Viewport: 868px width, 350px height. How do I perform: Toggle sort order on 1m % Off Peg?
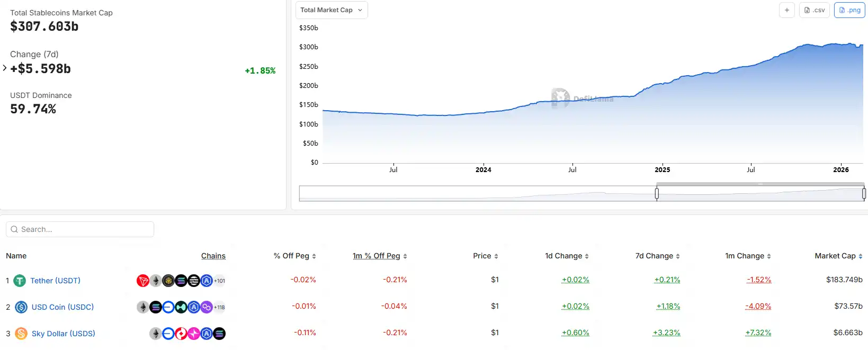pyautogui.click(x=379, y=256)
